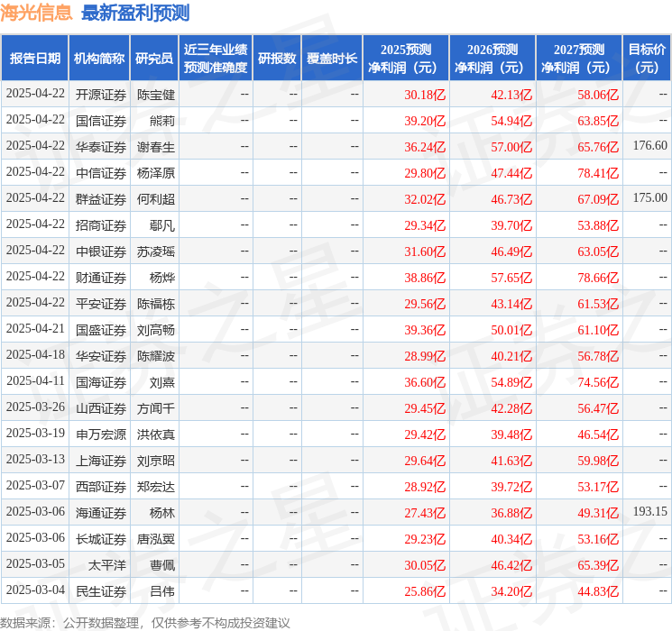Image resolution: width=672 pixels, height=631 pixels.
Task: Click 2025 forecast value 36.60亿
Action: click(425, 382)
